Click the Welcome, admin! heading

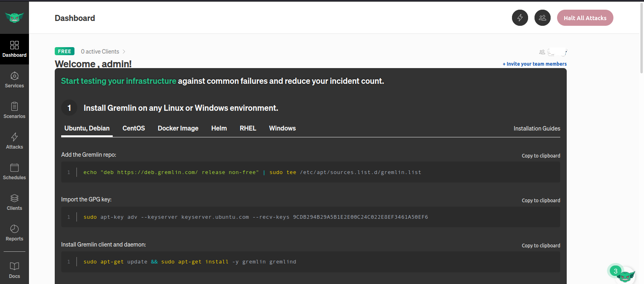[93, 64]
